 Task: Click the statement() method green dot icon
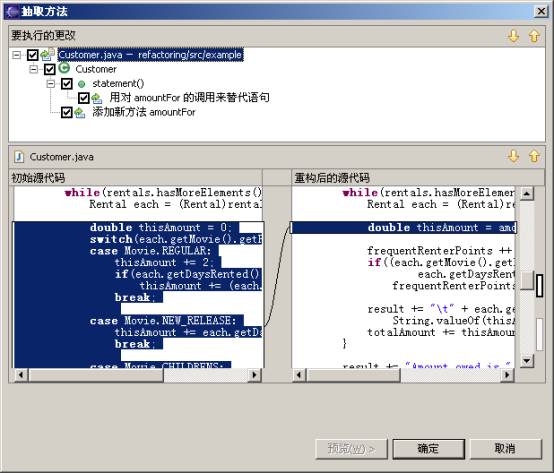point(82,84)
